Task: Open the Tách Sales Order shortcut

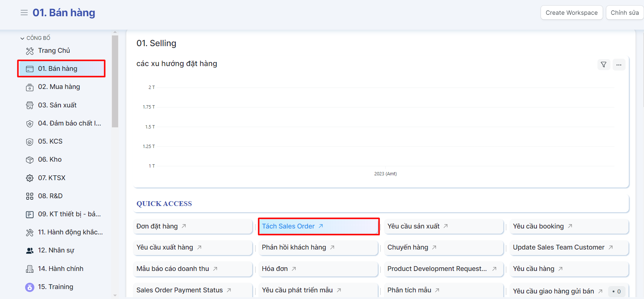Action: 288,226
